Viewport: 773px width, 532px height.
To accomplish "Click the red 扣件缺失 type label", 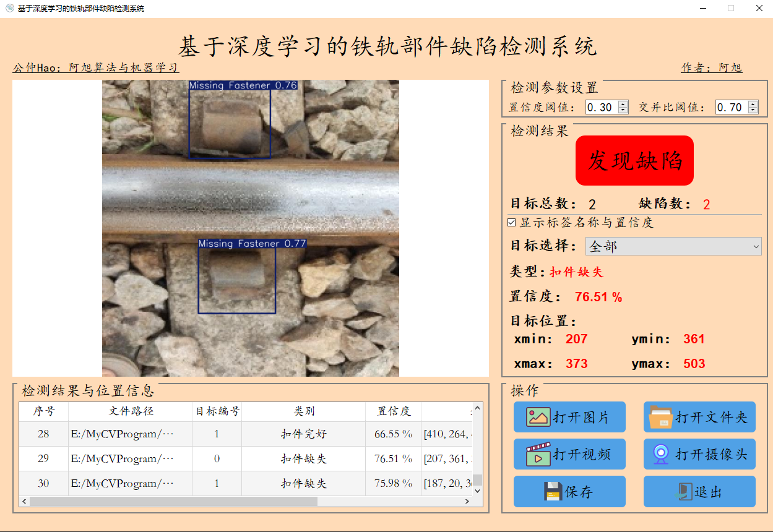I will (x=576, y=272).
